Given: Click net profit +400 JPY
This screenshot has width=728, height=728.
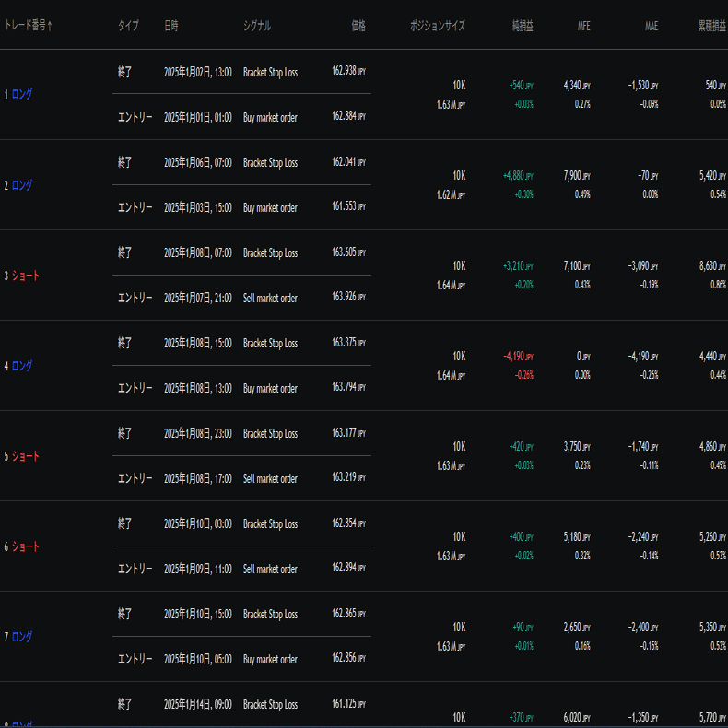Looking at the screenshot, I should tap(521, 536).
